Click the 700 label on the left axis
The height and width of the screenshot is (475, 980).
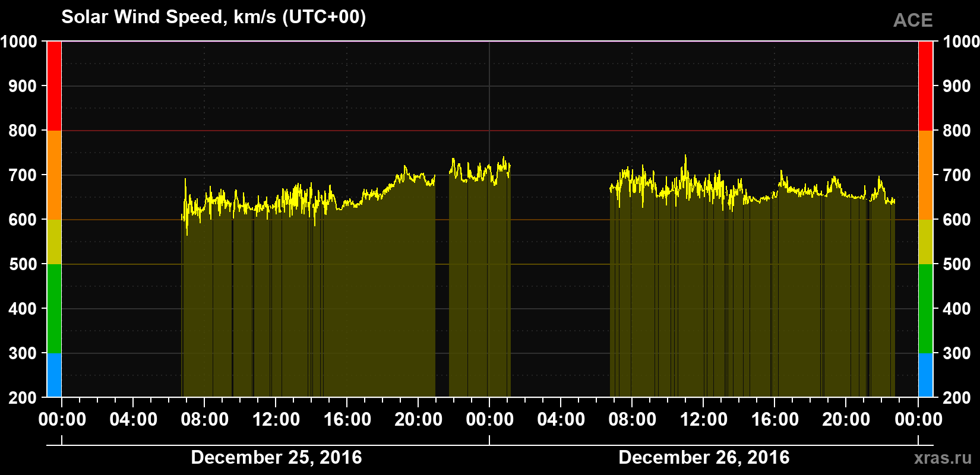point(23,175)
